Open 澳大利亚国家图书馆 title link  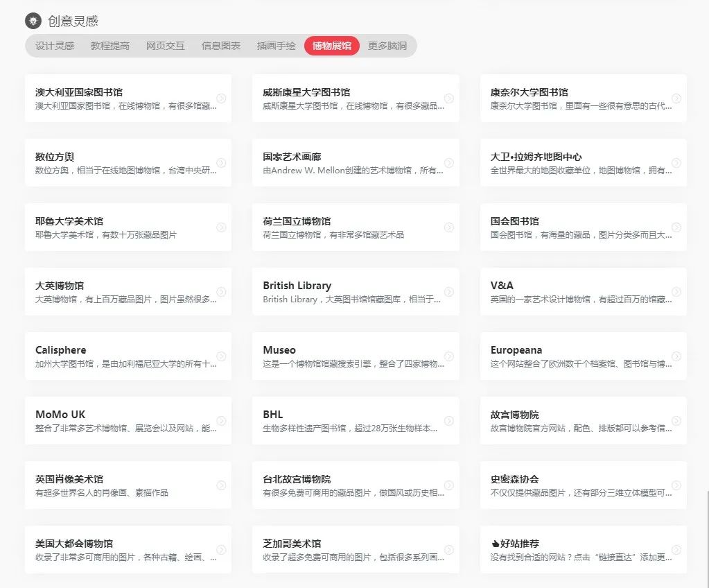79,92
